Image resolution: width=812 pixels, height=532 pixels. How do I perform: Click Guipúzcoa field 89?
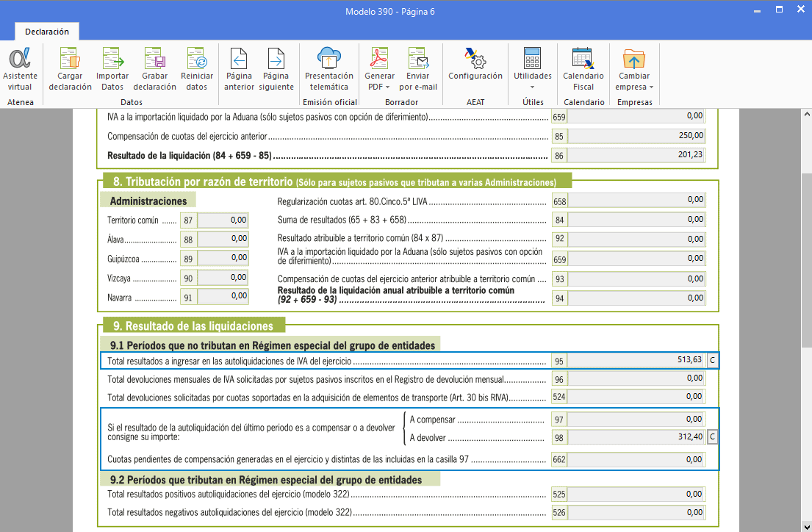click(x=223, y=258)
